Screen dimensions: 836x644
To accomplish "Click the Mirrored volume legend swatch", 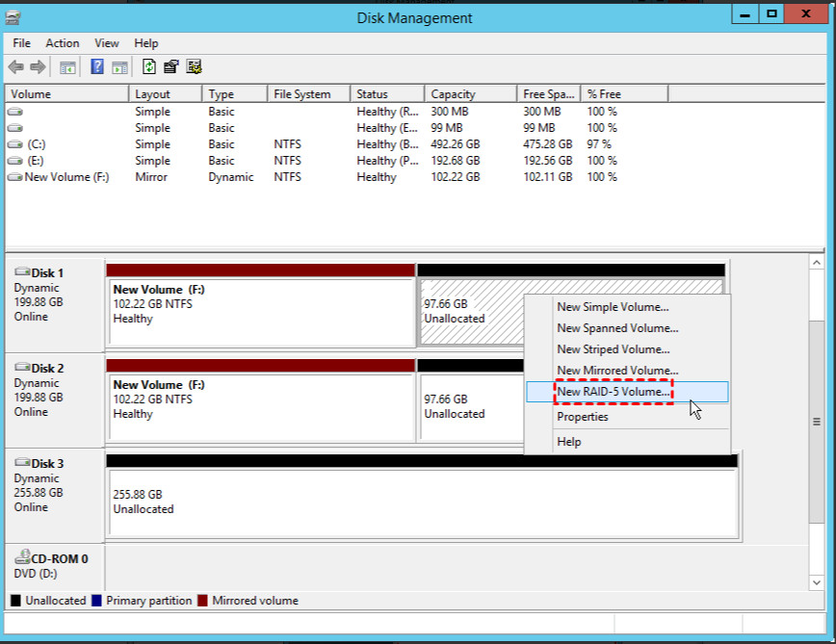I will click(x=202, y=601).
